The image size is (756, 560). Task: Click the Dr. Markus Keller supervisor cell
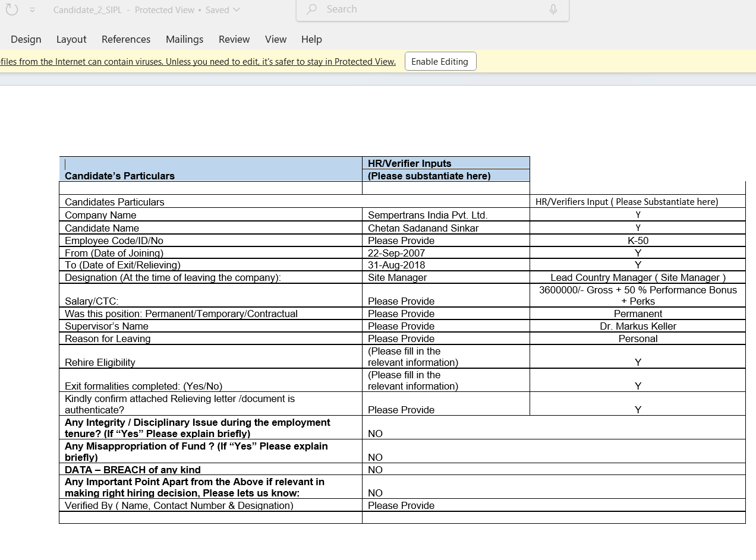[638, 326]
